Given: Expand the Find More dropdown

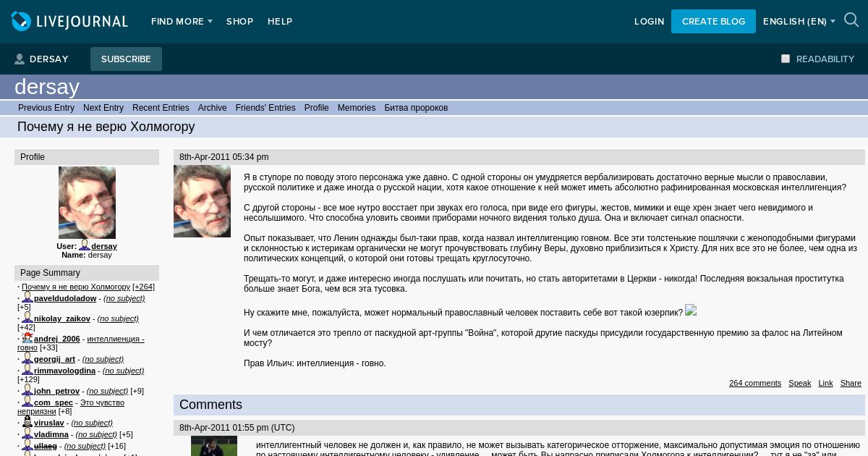Looking at the screenshot, I should [x=182, y=22].
